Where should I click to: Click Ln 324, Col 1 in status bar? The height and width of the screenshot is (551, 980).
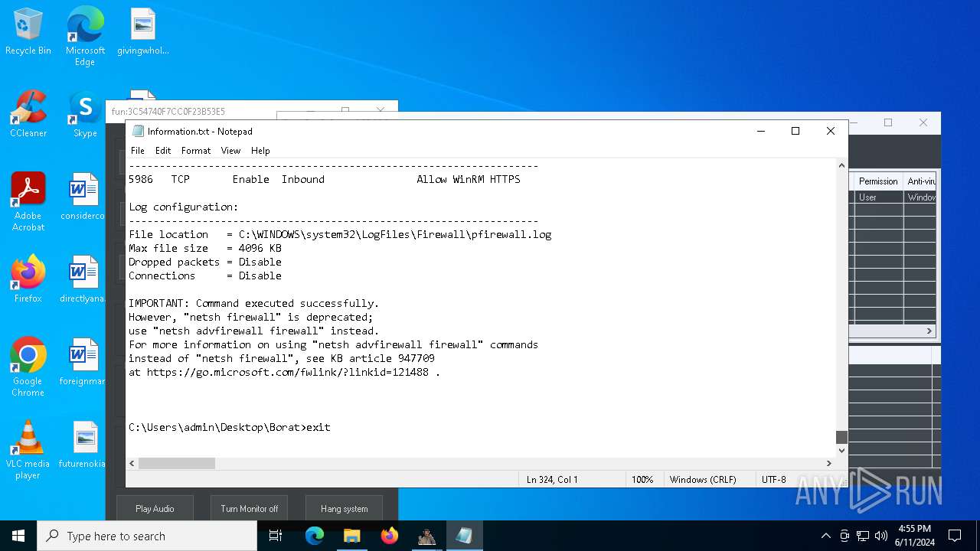[x=552, y=479]
